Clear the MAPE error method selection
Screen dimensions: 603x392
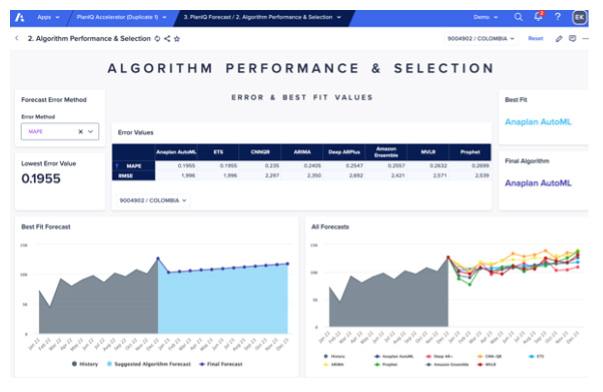[81, 132]
